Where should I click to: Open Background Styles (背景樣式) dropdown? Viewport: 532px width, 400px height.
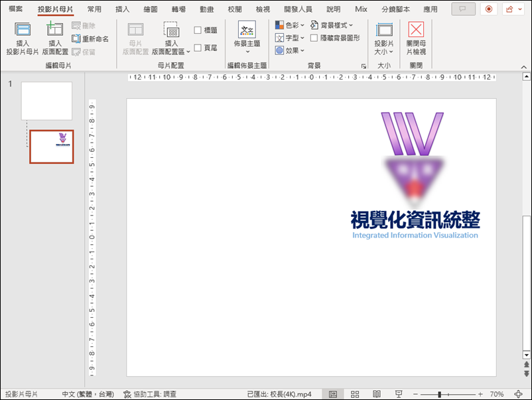click(332, 25)
